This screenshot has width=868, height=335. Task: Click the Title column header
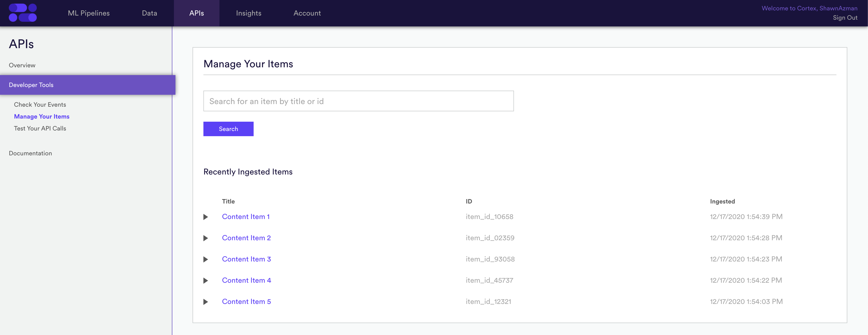(228, 201)
